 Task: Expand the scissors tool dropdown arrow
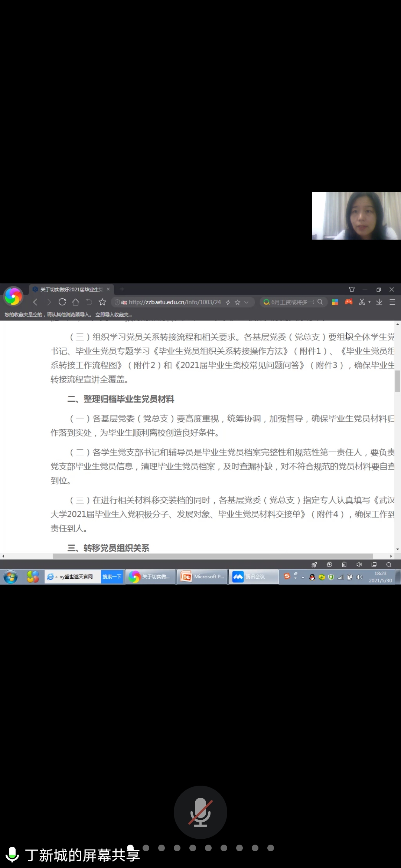(x=369, y=302)
